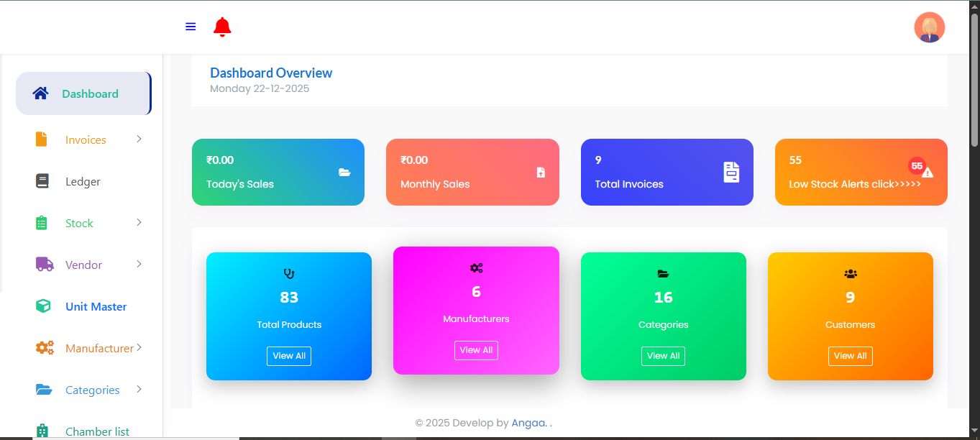Click the Monthly Sales file icon
Viewport: 980px width, 440px height.
pyautogui.click(x=541, y=173)
